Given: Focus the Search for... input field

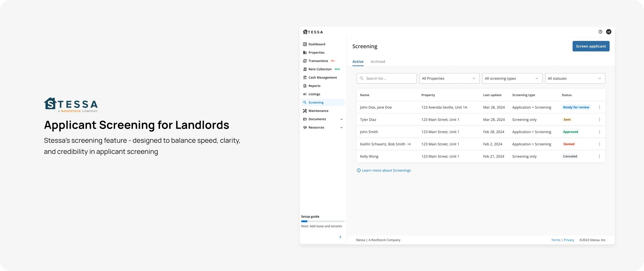Looking at the screenshot, I should [x=386, y=78].
